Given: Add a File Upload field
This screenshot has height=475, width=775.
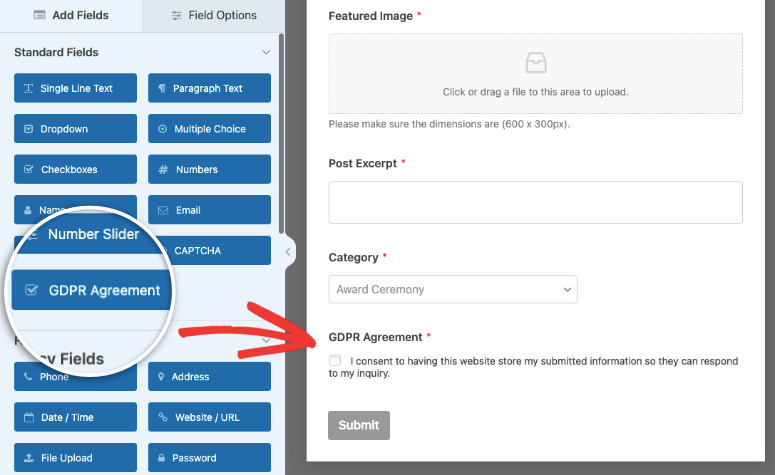Looking at the screenshot, I should (75, 458).
